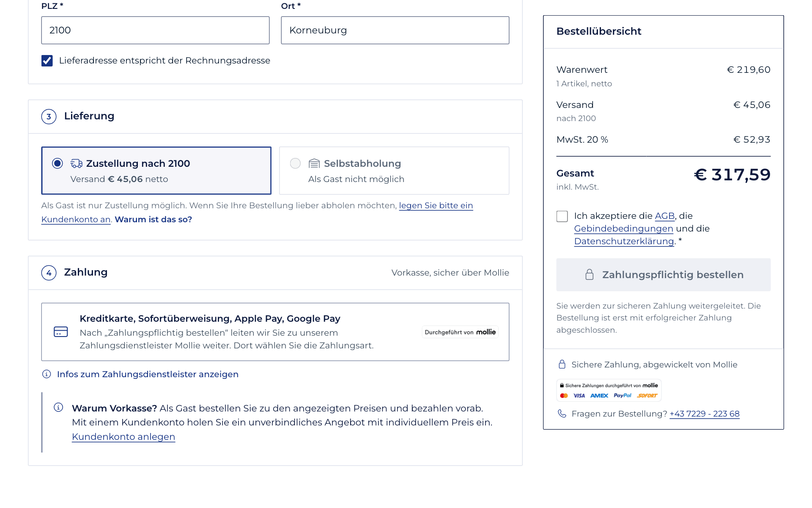Focus the PLZ input field with 2100
This screenshot has height=508, width=812.
coord(155,30)
